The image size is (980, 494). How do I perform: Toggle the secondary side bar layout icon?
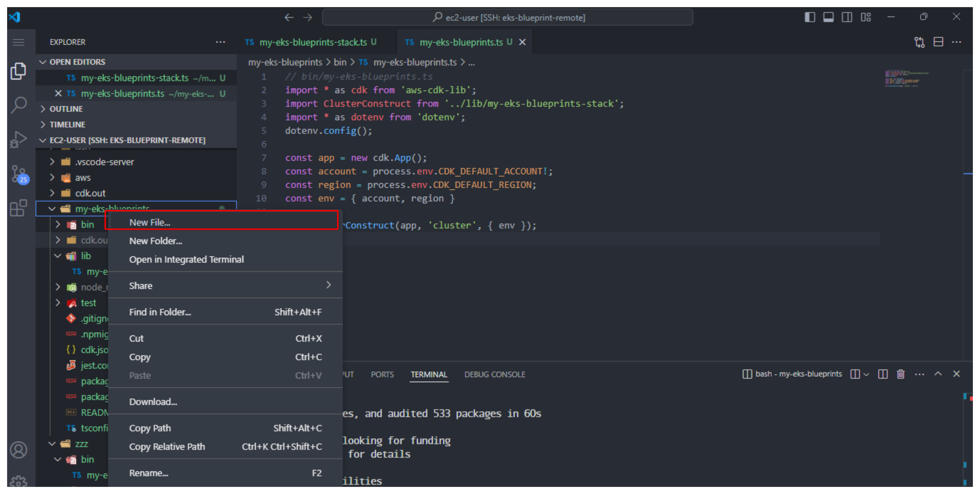846,17
